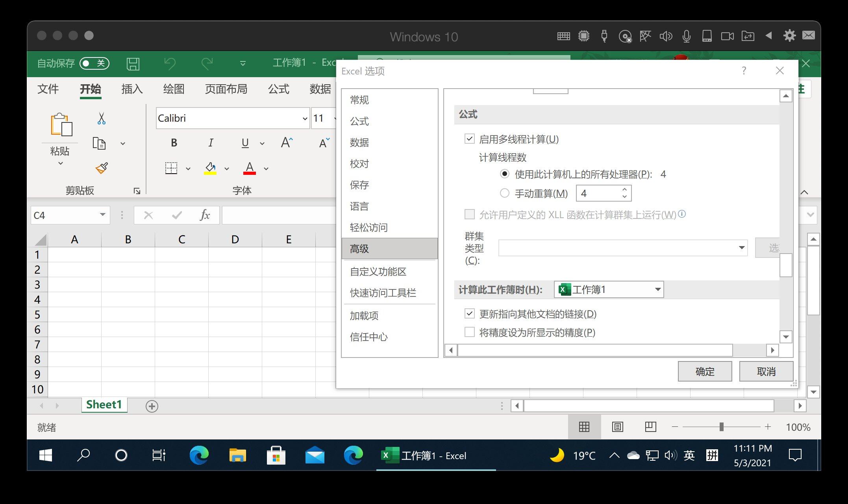Screen dimensions: 848x504
Task: Switch to Normal view icon in status bar
Action: [584, 427]
